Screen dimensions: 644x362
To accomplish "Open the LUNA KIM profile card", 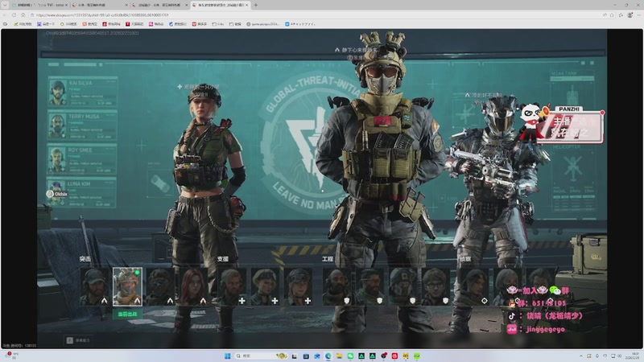I will tap(82, 192).
